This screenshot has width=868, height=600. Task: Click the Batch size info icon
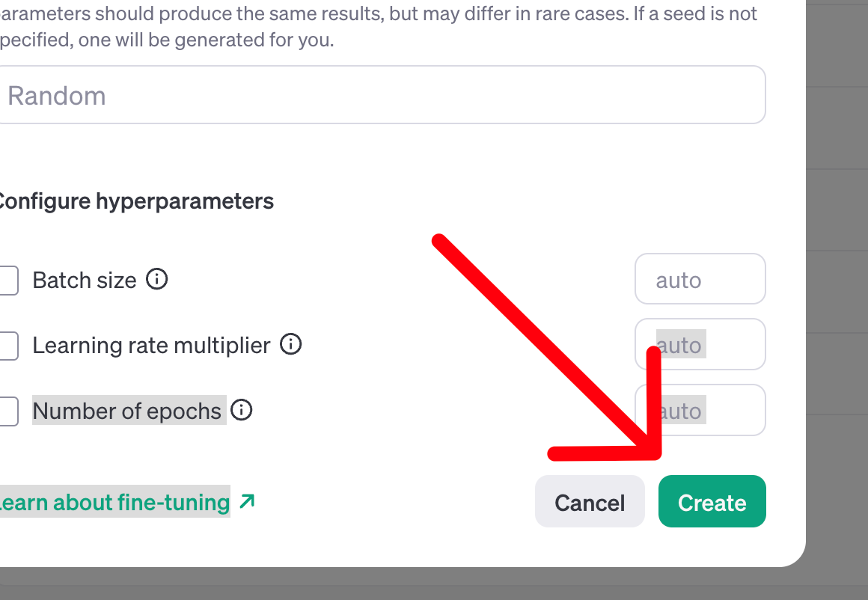(156, 280)
